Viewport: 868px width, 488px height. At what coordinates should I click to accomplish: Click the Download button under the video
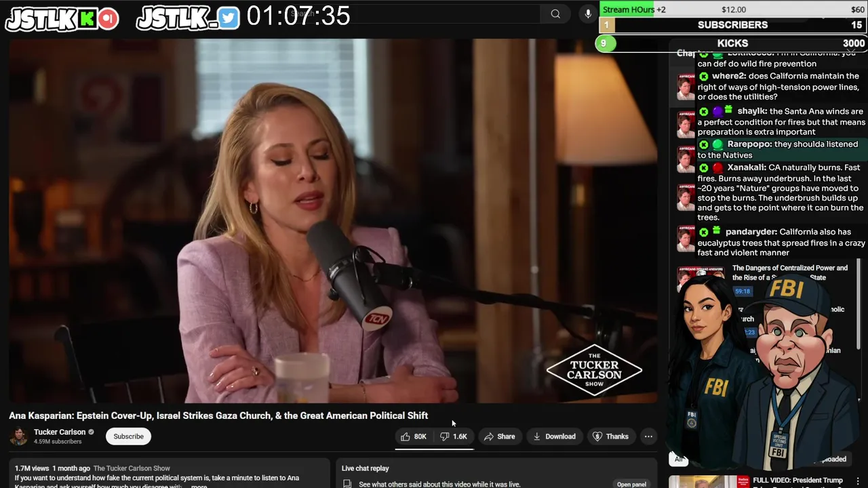point(554,436)
